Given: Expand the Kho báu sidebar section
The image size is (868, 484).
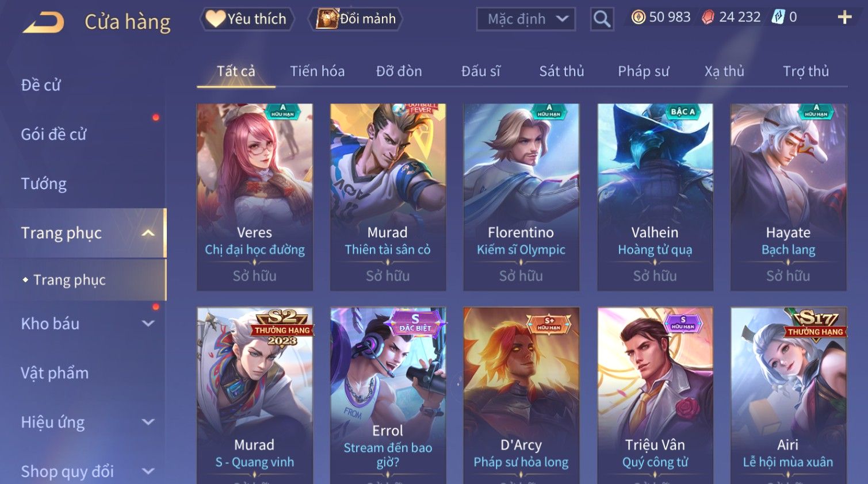Looking at the screenshot, I should 148,324.
